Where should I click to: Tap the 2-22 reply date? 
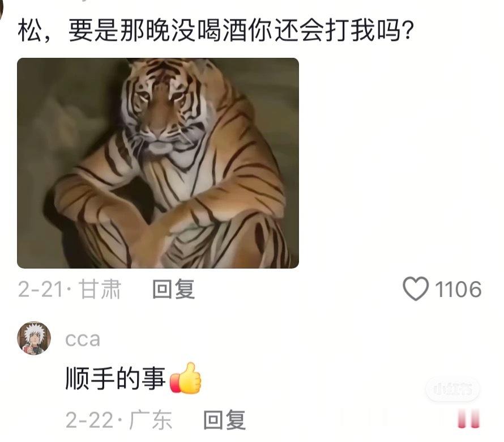coord(89,420)
